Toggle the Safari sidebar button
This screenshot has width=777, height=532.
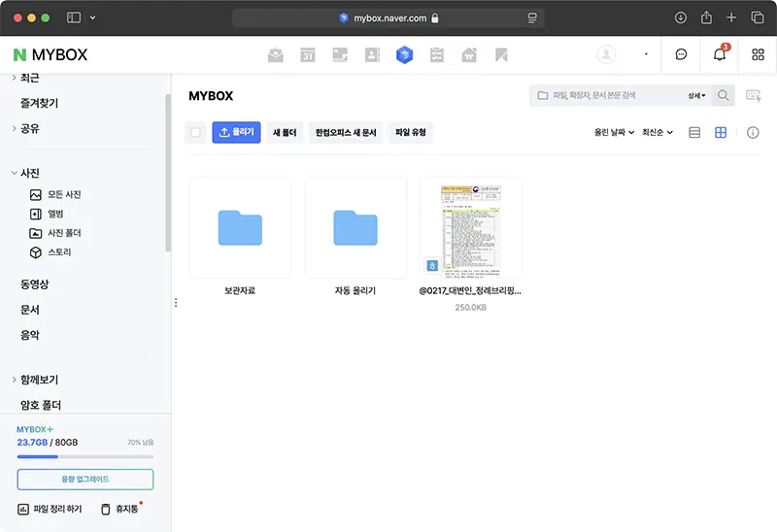[74, 17]
